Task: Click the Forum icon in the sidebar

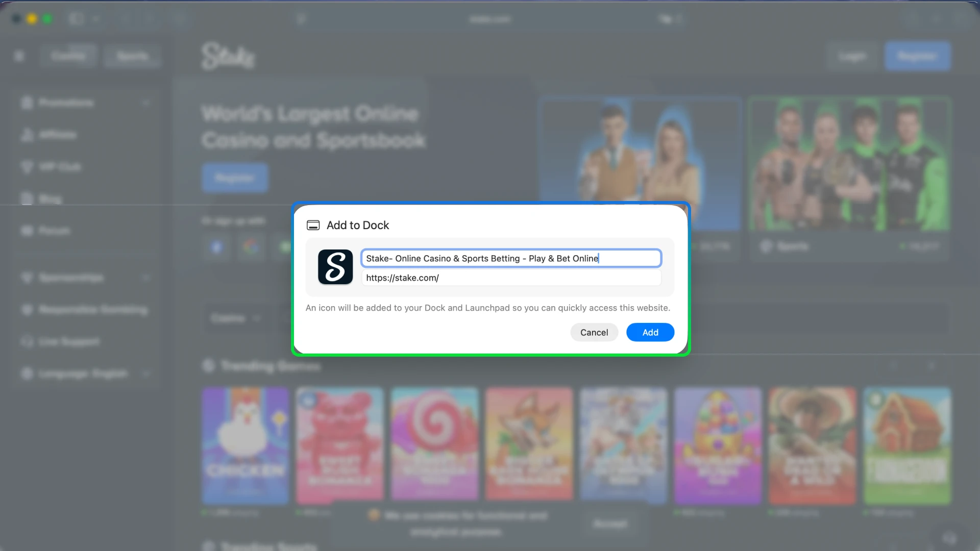Action: coord(27,231)
